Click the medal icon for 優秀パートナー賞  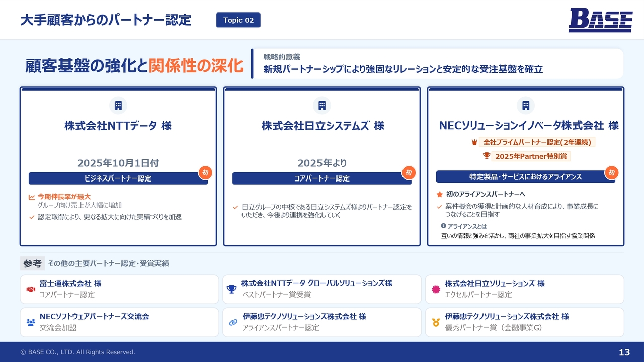[436, 322]
